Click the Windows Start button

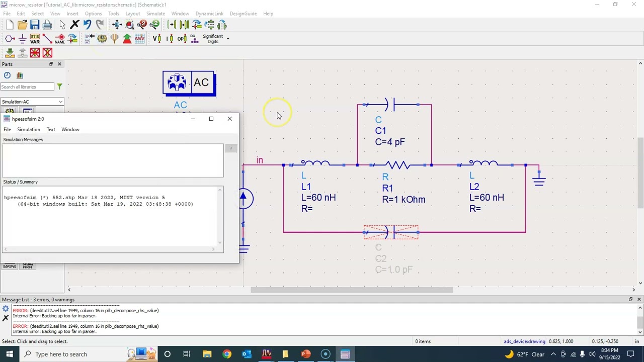[10, 354]
